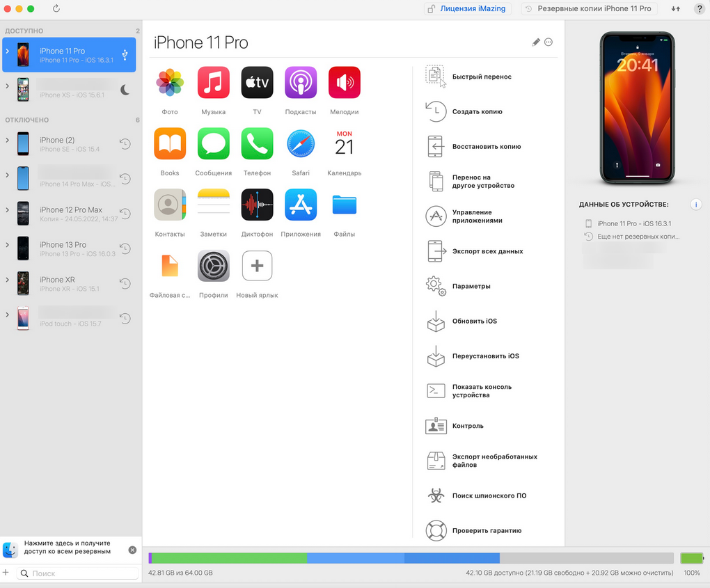Expand the iPhone (2) device entry
The width and height of the screenshot is (710, 588).
(7, 140)
